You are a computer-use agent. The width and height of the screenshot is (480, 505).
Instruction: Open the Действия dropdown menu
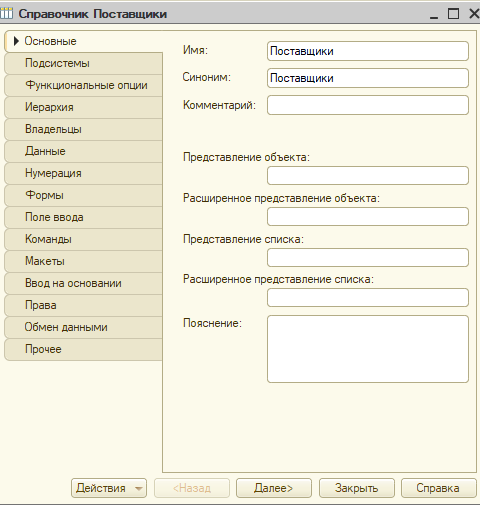pyautogui.click(x=109, y=488)
